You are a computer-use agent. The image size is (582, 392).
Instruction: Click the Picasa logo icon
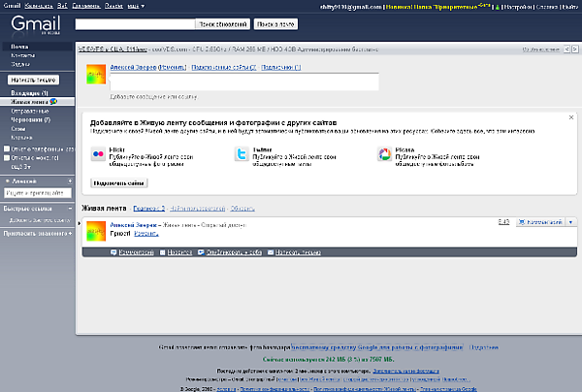(384, 154)
